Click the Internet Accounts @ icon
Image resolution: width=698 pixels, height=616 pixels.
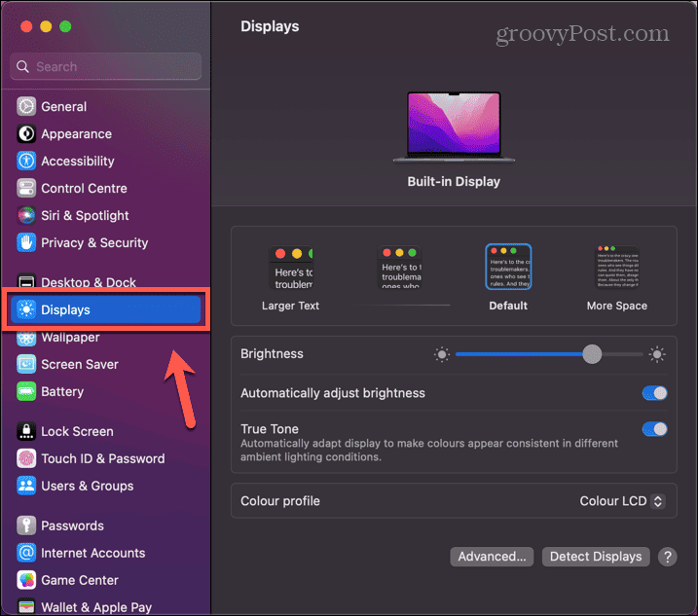(x=26, y=553)
